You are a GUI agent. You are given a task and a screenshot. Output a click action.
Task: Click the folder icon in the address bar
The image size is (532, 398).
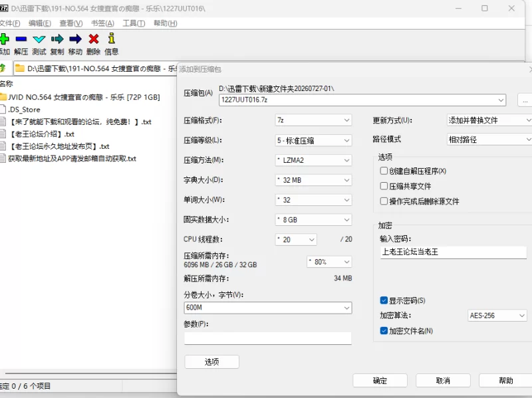[20, 68]
